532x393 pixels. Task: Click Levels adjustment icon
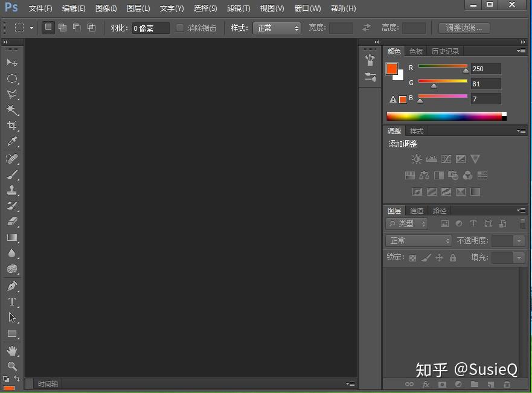[x=432, y=159]
